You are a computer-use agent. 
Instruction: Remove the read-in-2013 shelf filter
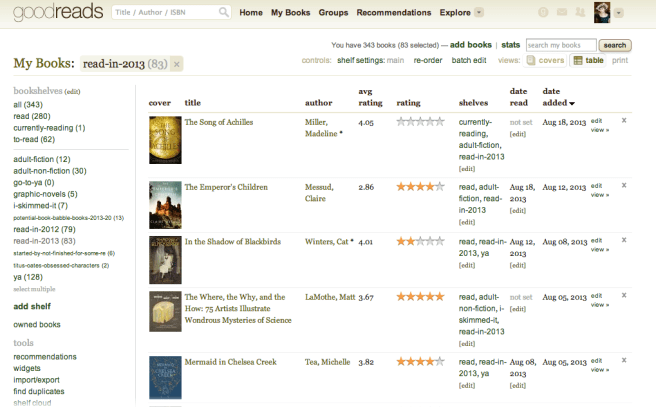177,64
